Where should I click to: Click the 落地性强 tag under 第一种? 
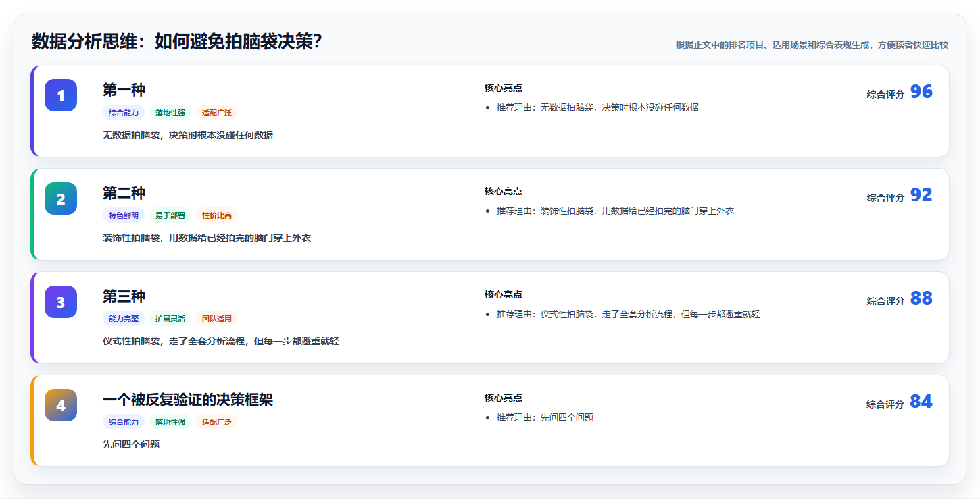[x=170, y=113]
